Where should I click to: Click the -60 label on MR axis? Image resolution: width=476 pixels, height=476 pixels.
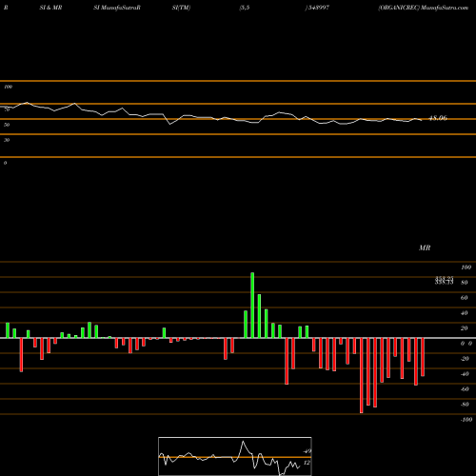click(x=465, y=389)
